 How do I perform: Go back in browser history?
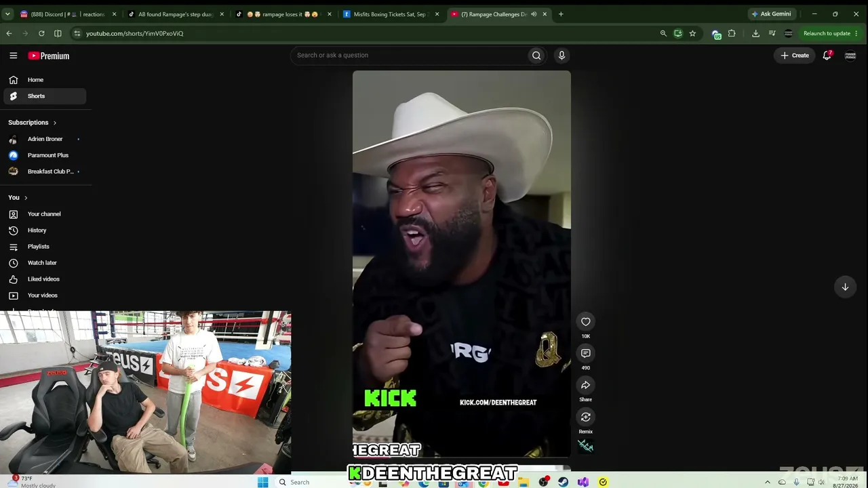tap(9, 33)
